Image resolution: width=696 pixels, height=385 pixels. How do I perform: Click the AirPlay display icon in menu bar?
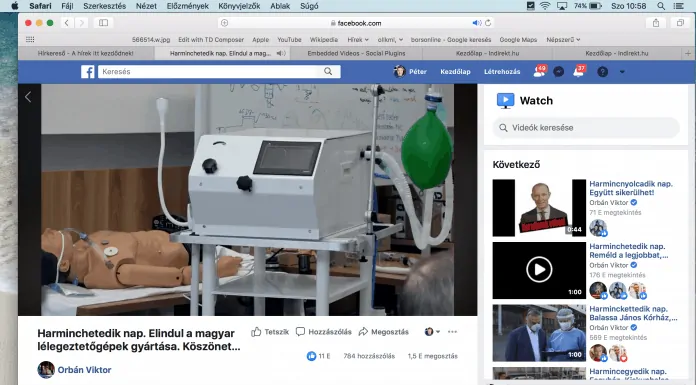pos(562,6)
